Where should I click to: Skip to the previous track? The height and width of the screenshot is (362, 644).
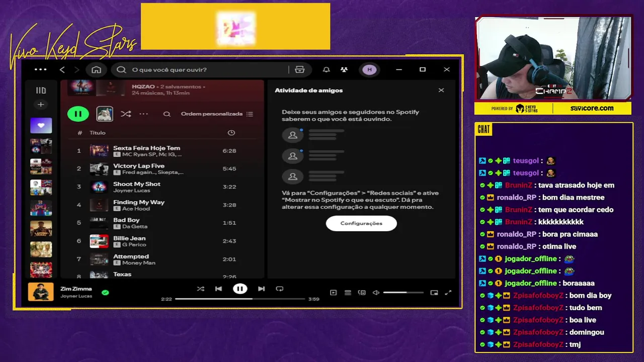coord(218,289)
